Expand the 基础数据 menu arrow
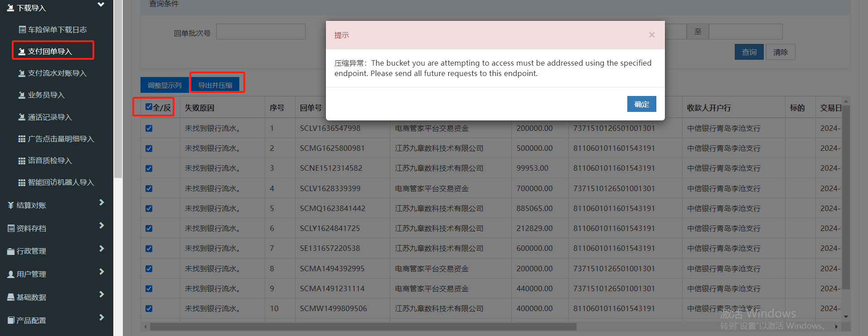This screenshot has width=868, height=336. (x=102, y=294)
